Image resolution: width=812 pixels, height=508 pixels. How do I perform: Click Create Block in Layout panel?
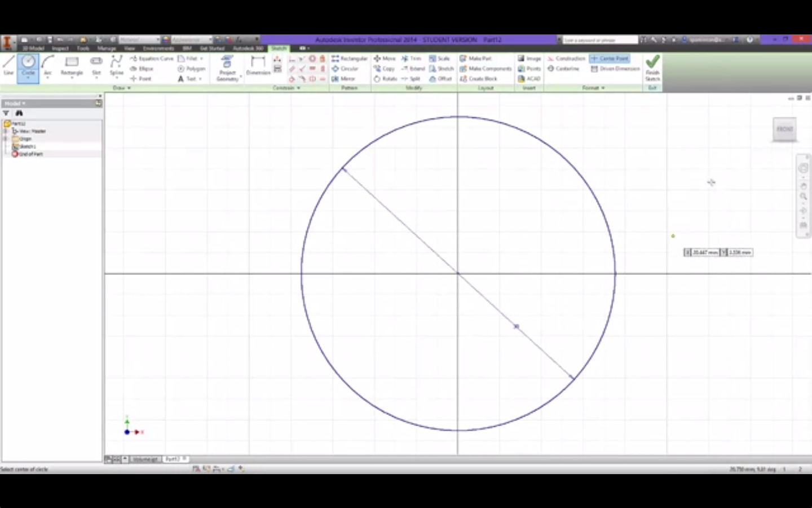(478, 79)
